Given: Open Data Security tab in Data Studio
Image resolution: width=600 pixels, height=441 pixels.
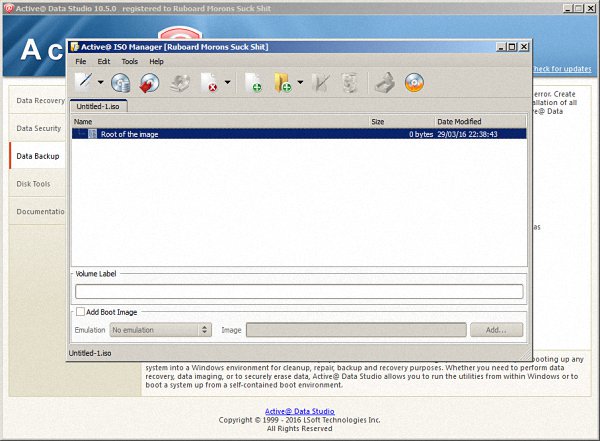Looking at the screenshot, I should [38, 128].
